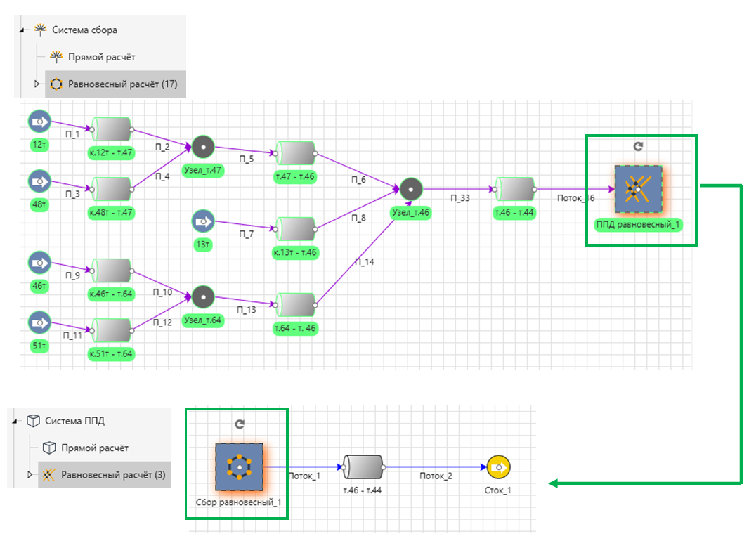This screenshot has height=541, width=756.
Task: Open Прямой расчёт under Система сбора
Action: [101, 57]
